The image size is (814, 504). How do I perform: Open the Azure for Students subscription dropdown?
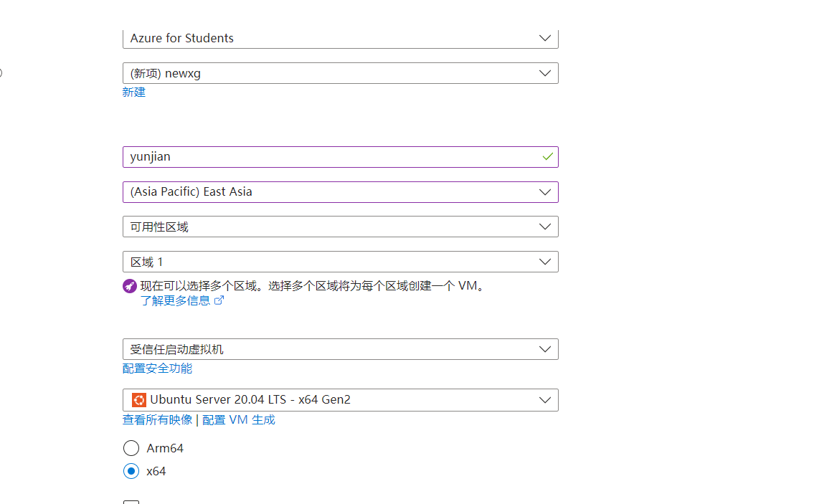pos(340,38)
